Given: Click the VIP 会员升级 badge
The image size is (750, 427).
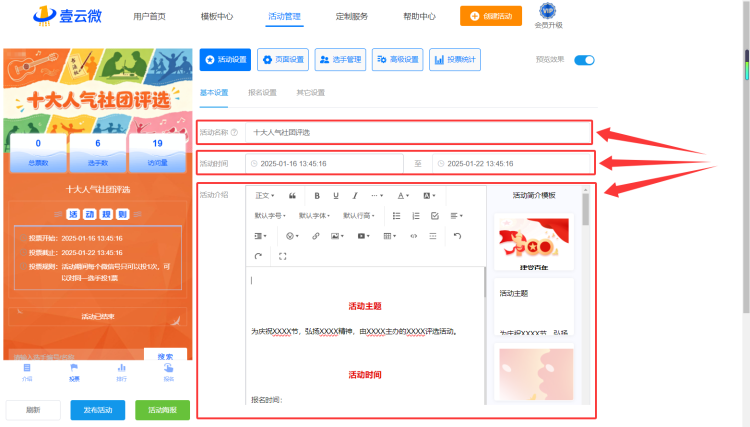Looking at the screenshot, I should pyautogui.click(x=548, y=16).
